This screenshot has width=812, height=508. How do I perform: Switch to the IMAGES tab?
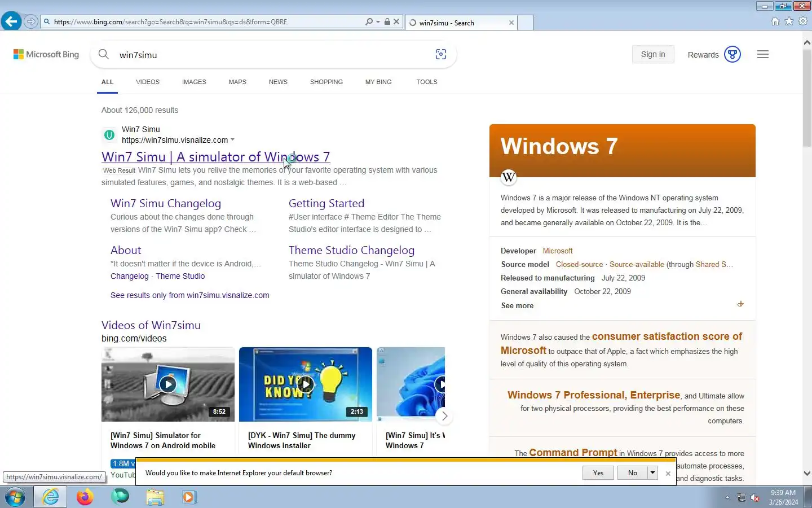[x=194, y=82]
